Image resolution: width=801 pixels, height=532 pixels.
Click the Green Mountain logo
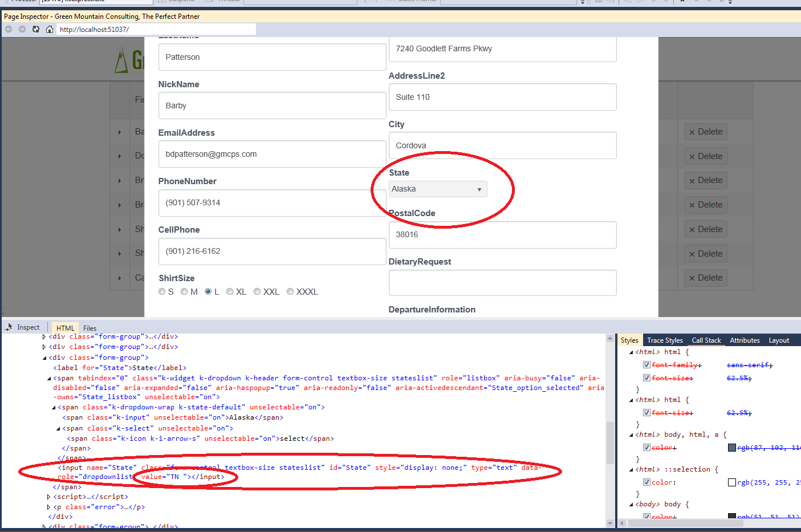129,59
